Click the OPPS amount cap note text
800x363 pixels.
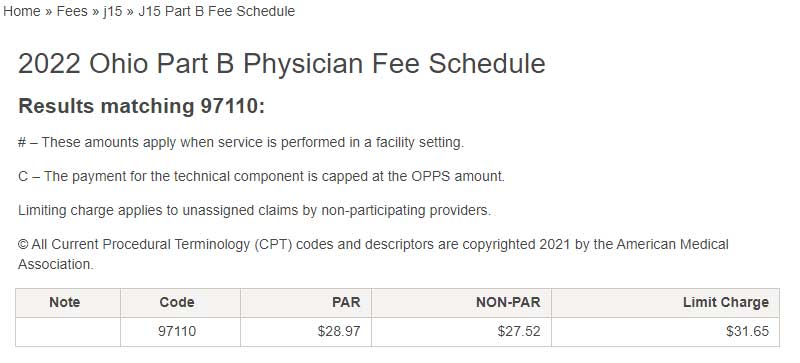pos(261,177)
